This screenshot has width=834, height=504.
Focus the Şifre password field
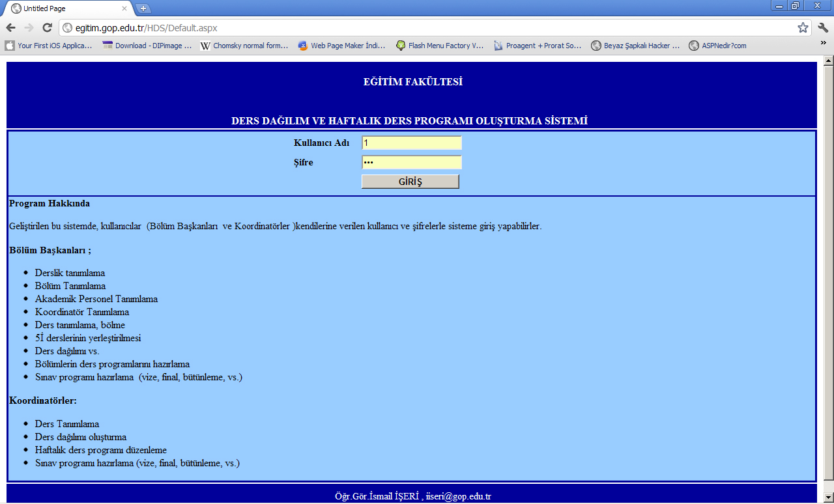point(411,162)
